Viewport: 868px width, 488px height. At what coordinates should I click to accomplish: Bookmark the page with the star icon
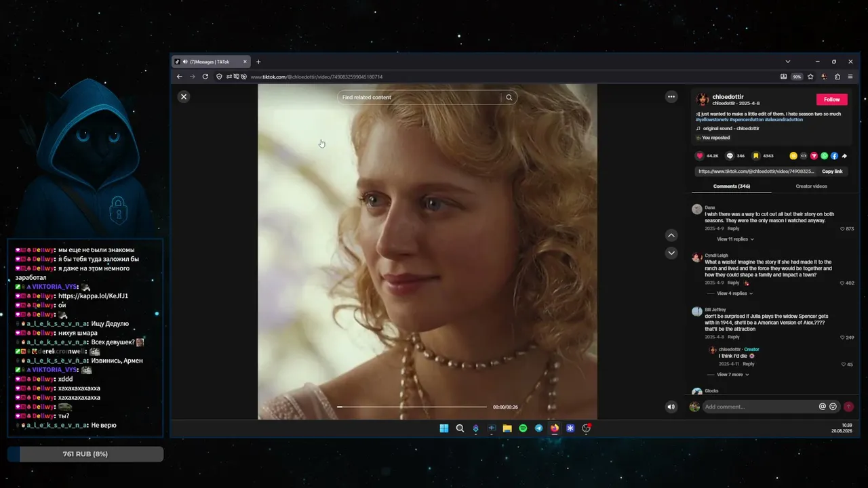[x=810, y=77]
